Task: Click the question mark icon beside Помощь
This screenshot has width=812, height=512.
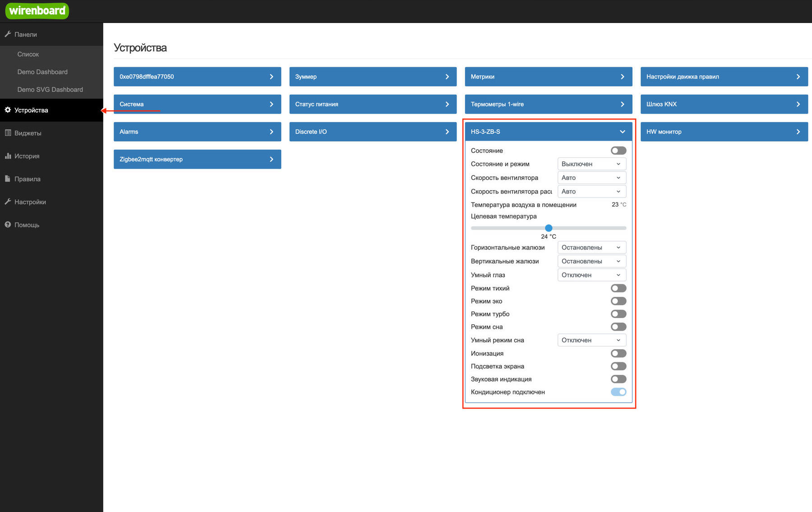Action: (8, 225)
